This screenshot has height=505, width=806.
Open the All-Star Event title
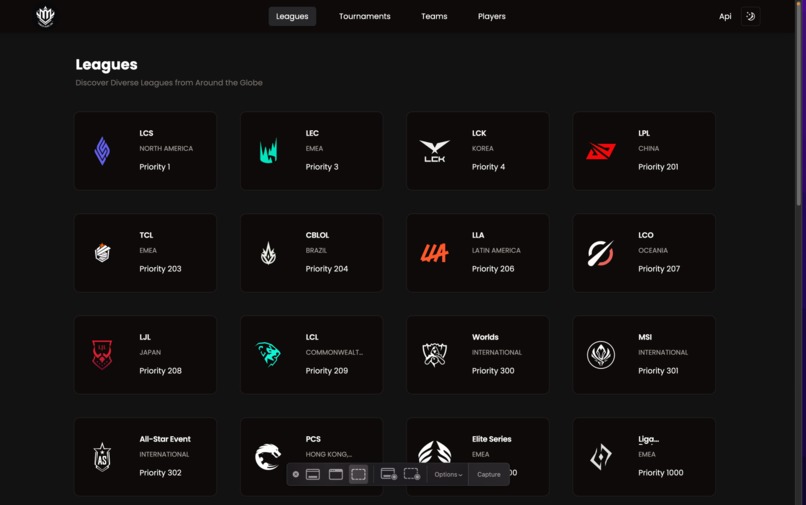164,439
